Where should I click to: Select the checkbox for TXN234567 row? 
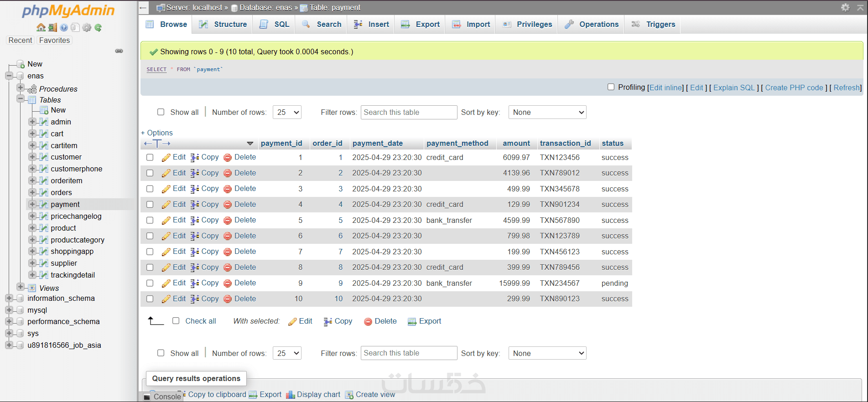pos(150,283)
